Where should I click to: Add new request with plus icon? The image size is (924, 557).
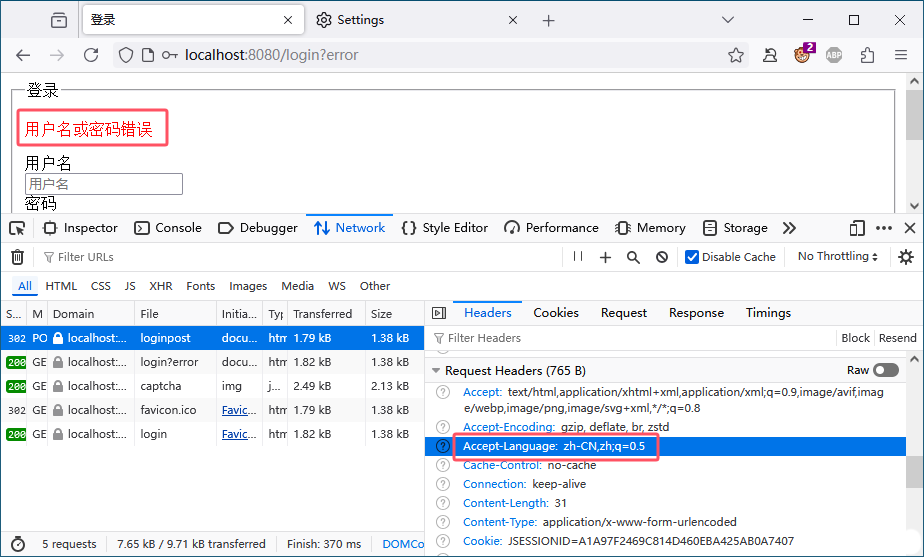[605, 257]
